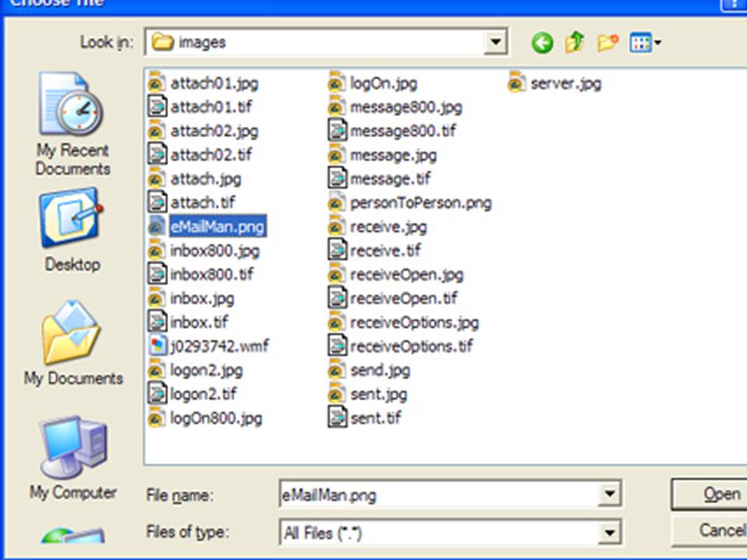Click the green Back navigation arrow

click(x=542, y=42)
